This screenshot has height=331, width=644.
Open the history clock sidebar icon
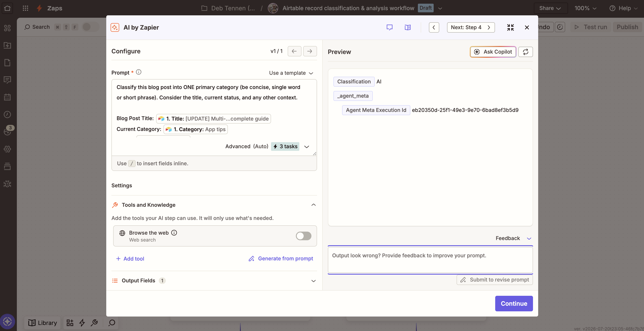click(x=8, y=114)
